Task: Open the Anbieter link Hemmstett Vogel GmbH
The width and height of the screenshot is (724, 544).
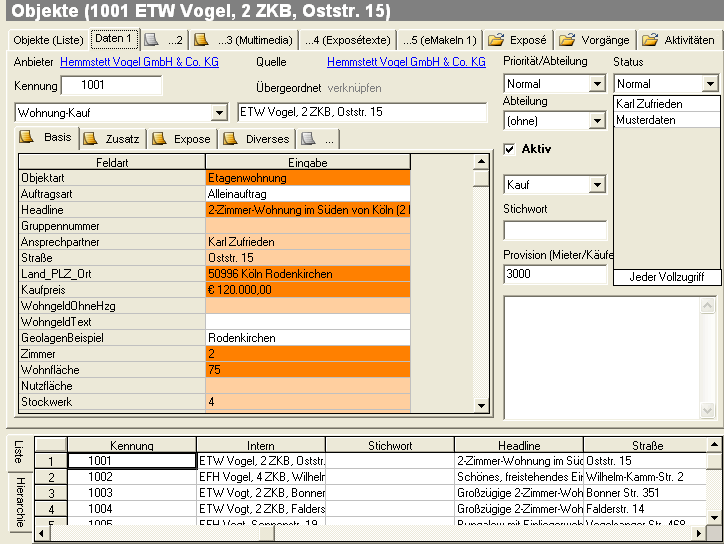Action: (x=139, y=62)
